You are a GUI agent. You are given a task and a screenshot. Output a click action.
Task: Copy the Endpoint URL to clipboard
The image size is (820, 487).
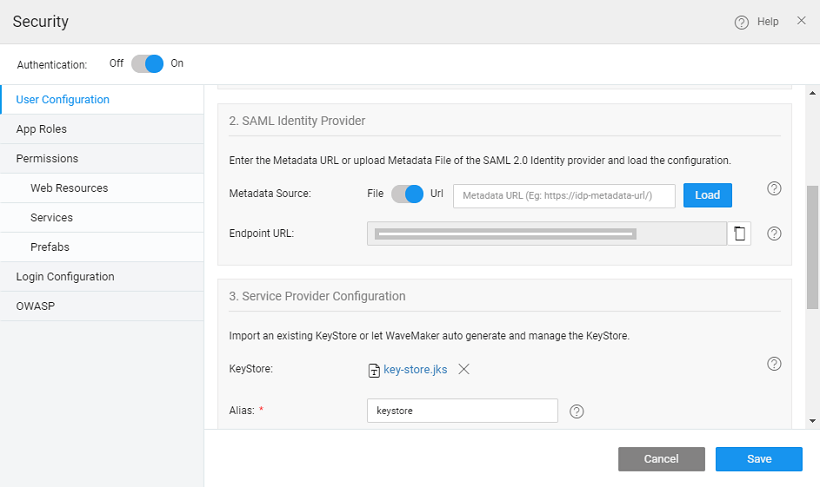coord(739,234)
